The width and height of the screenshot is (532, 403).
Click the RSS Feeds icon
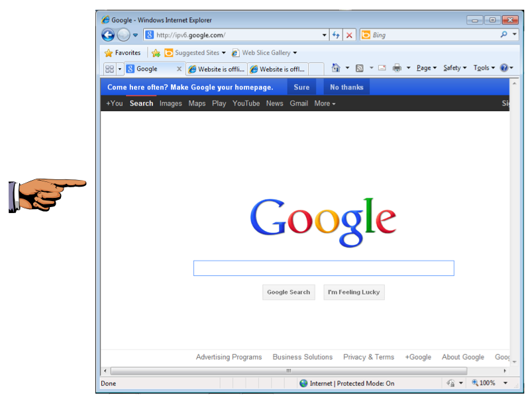click(x=360, y=68)
